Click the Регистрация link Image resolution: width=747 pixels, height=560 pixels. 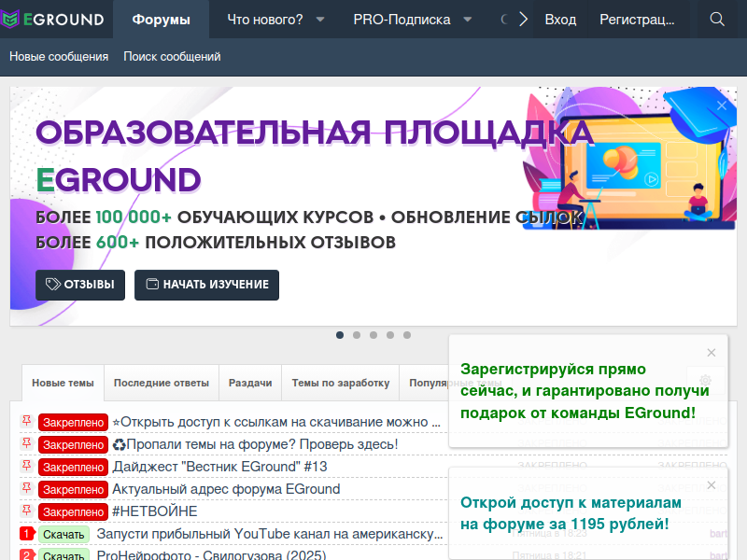point(637,20)
